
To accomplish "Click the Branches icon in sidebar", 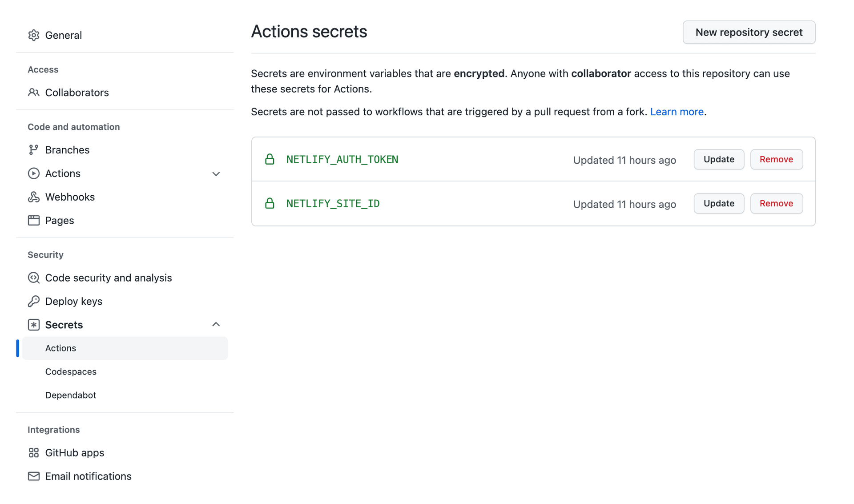I will click(x=34, y=150).
